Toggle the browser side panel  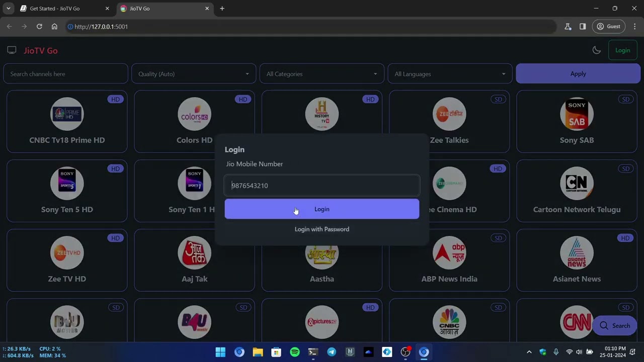pyautogui.click(x=583, y=27)
